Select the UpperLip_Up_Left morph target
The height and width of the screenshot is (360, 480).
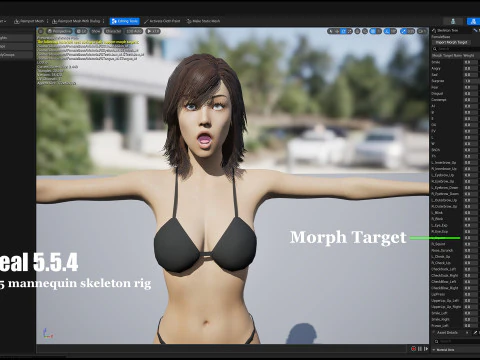pyautogui.click(x=446, y=300)
